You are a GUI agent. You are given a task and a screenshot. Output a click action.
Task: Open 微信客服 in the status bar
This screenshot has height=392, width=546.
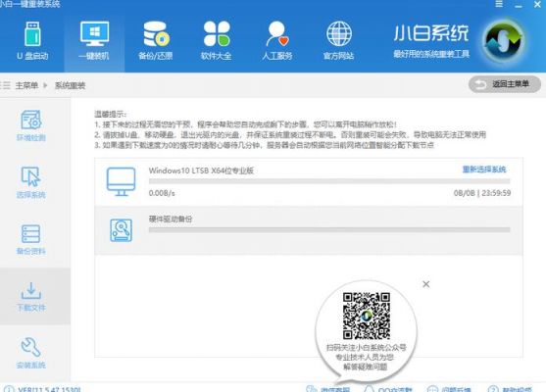tap(328, 390)
